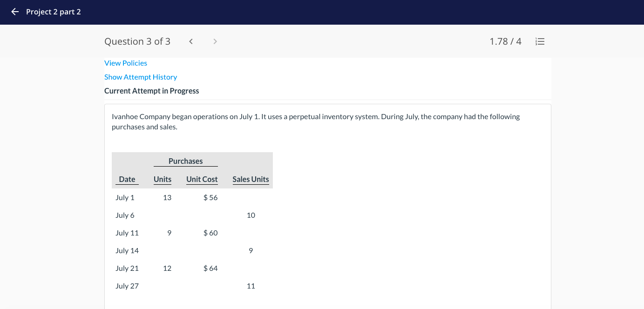Click the $ 60 unit cost
Image resolution: width=644 pixels, height=309 pixels.
point(210,233)
